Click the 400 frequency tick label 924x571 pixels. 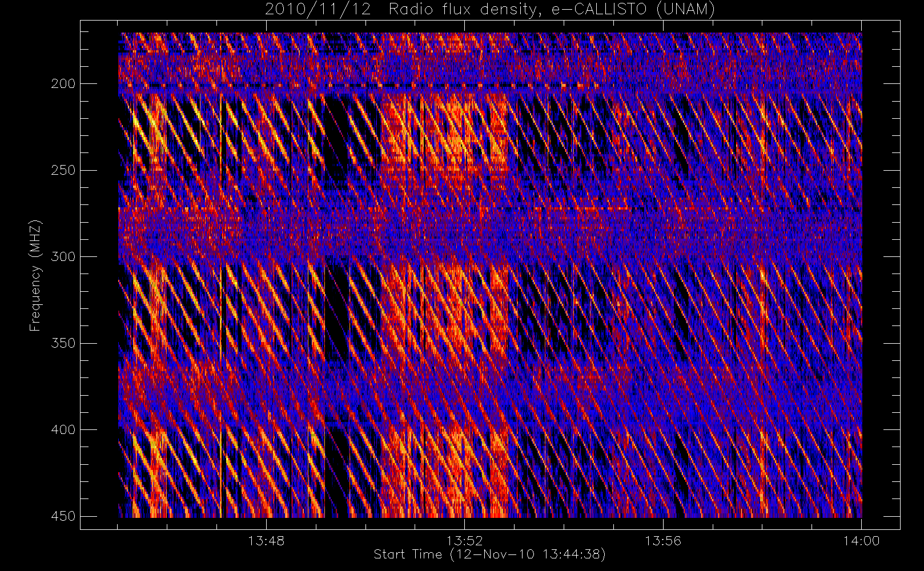point(63,429)
